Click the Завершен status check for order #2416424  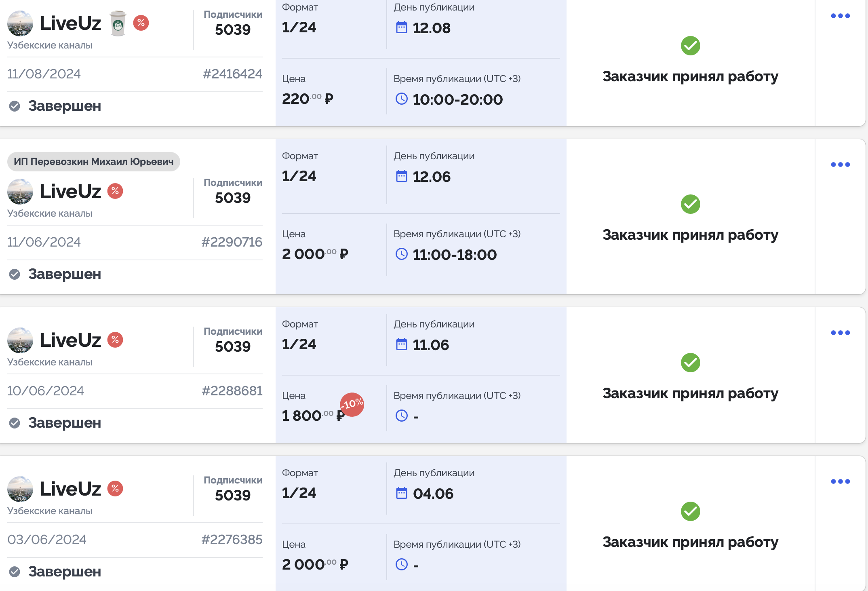click(x=15, y=106)
